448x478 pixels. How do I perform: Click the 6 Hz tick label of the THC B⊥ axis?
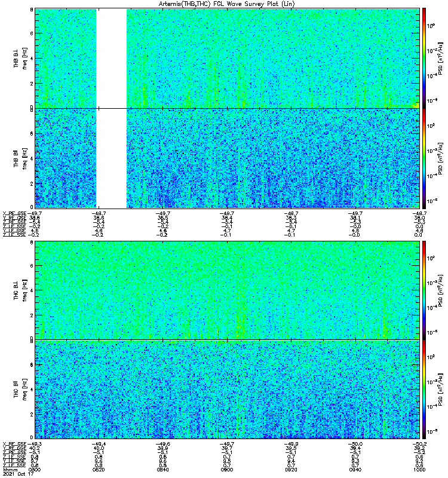click(x=32, y=265)
